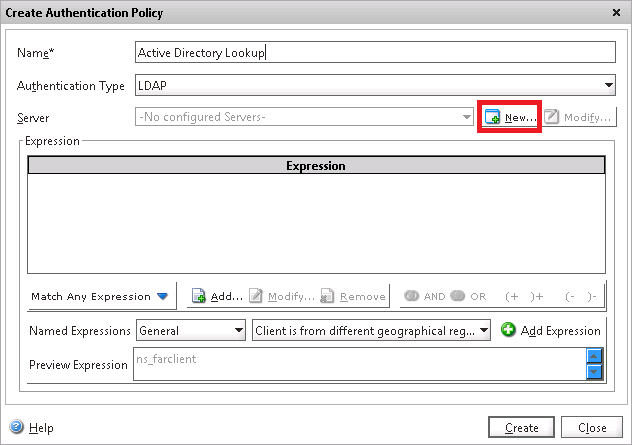Click the Modify expression pencil icon
Viewport: 632px width, 445px height.
256,296
